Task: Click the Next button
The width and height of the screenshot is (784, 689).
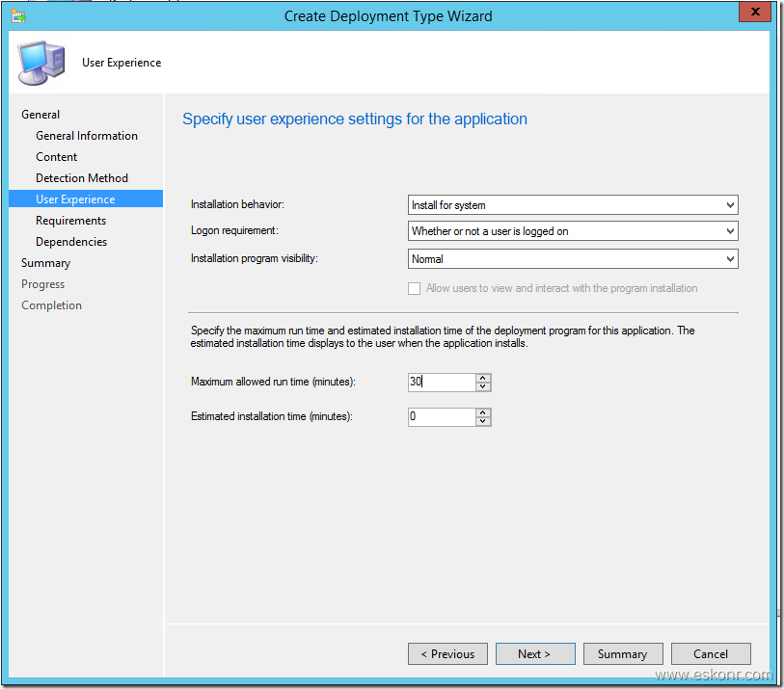Action: pyautogui.click(x=535, y=653)
